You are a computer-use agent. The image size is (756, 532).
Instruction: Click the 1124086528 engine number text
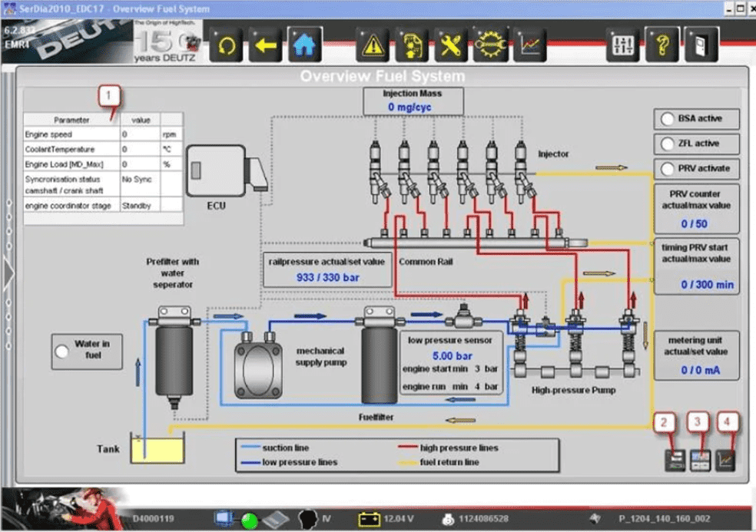point(483,519)
